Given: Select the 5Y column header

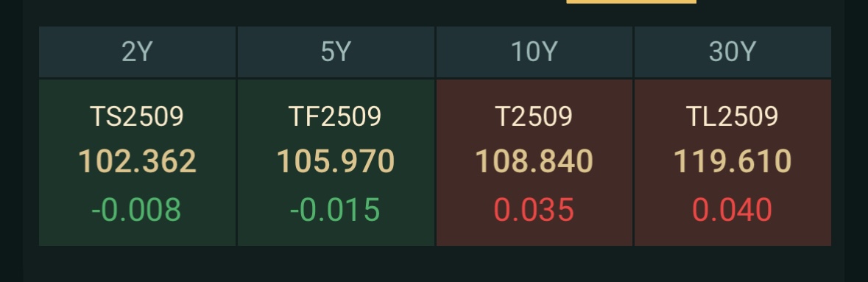Looking at the screenshot, I should 336,52.
